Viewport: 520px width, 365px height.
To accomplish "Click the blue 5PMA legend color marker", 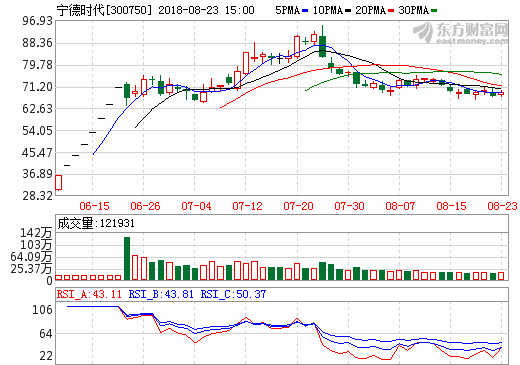I will click(305, 11).
